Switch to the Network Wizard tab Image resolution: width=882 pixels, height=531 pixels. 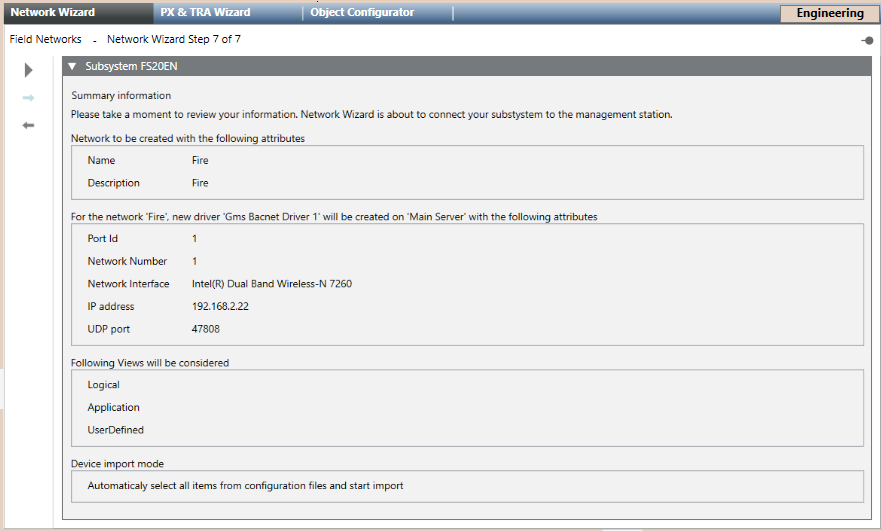click(x=53, y=13)
